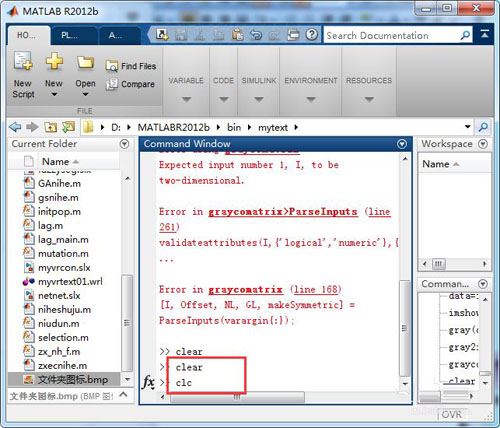Minimize the toolstrip with the collapse arrow
Screen dimensions: 500x428
485,34
